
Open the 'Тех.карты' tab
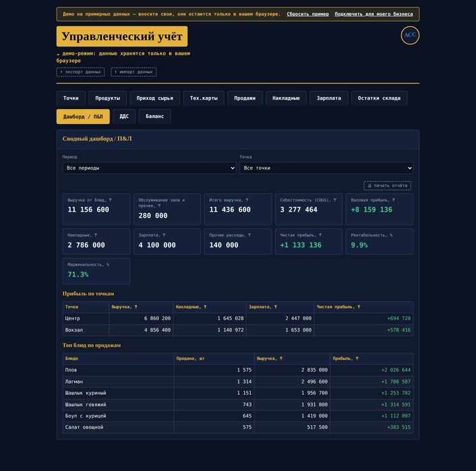click(204, 98)
